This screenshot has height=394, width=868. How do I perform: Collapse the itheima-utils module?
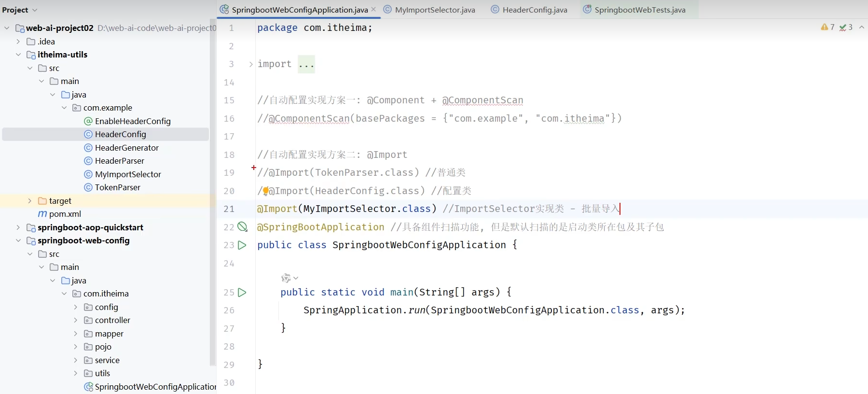click(x=18, y=55)
